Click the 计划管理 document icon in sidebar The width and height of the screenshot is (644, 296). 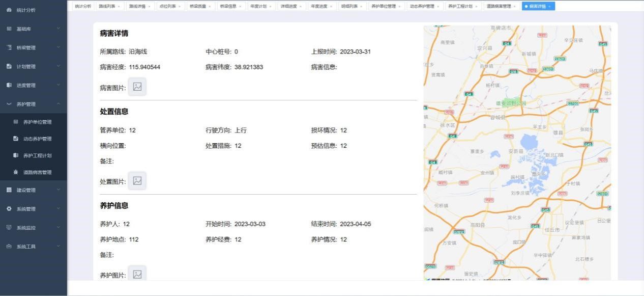(9, 66)
